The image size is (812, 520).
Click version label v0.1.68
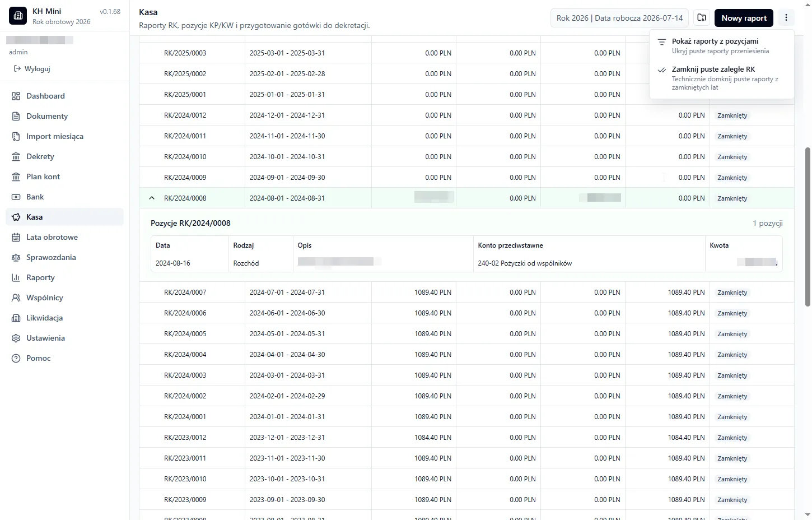tap(110, 11)
